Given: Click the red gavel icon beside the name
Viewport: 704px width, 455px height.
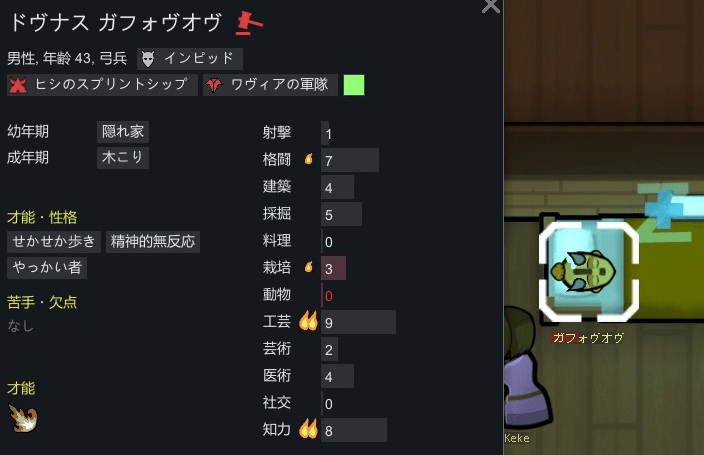Looking at the screenshot, I should point(249,23).
